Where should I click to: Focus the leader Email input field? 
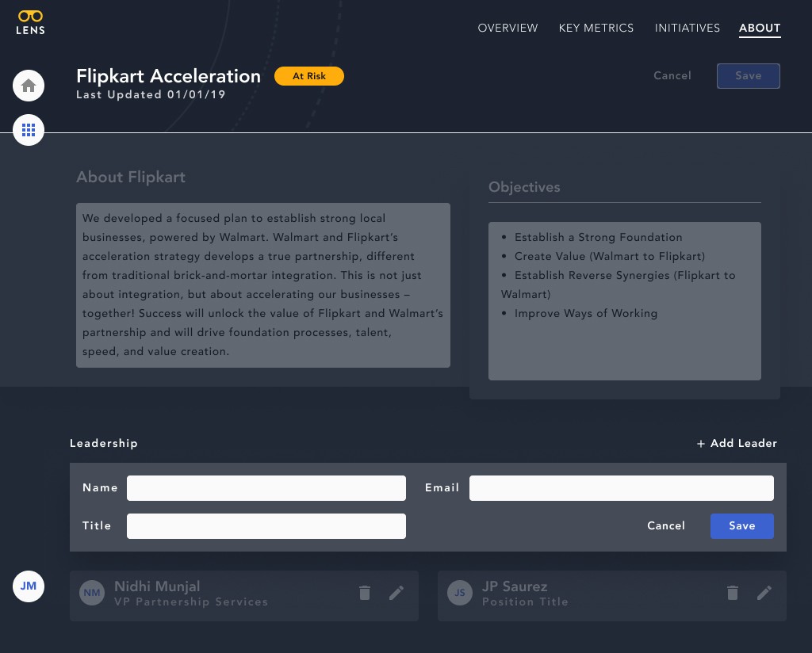point(622,488)
